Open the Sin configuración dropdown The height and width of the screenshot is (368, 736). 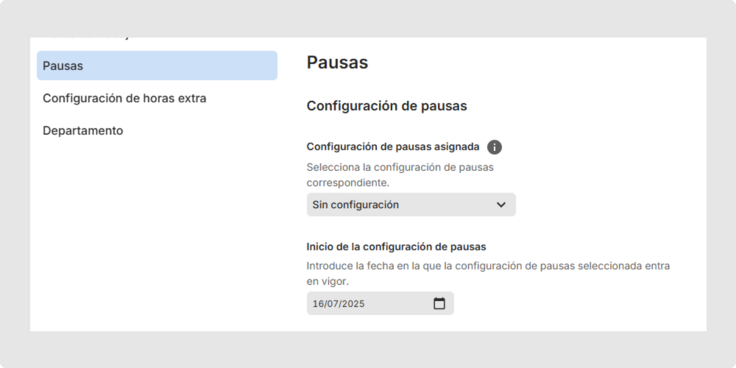tap(411, 205)
